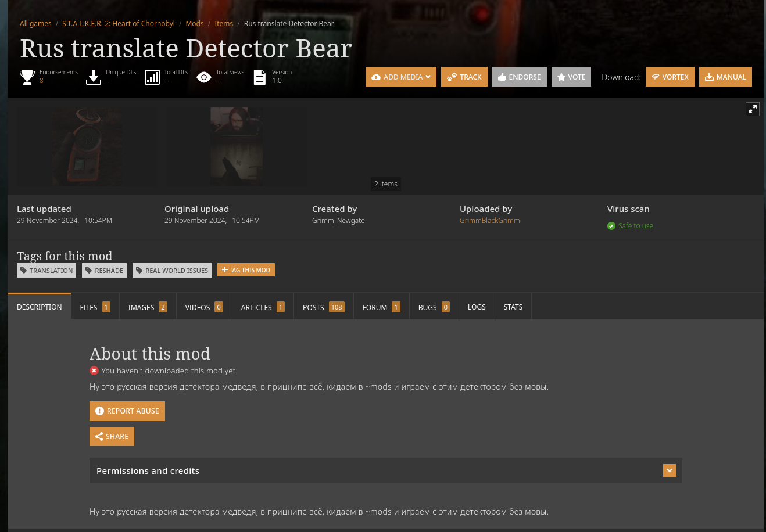Viewport: 766px width, 532px height.
Task: Open uploader GrimmBlackGrimm profile
Action: 490,221
